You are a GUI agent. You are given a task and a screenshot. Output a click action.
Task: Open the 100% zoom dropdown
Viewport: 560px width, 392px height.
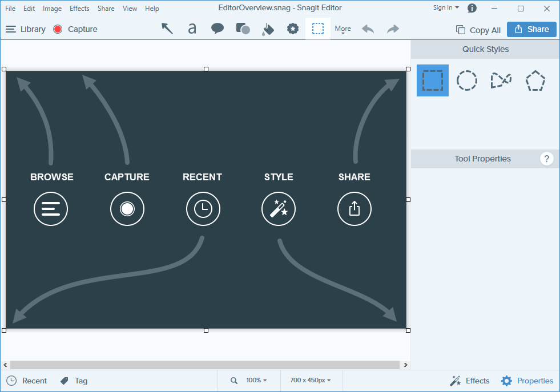[x=256, y=380]
